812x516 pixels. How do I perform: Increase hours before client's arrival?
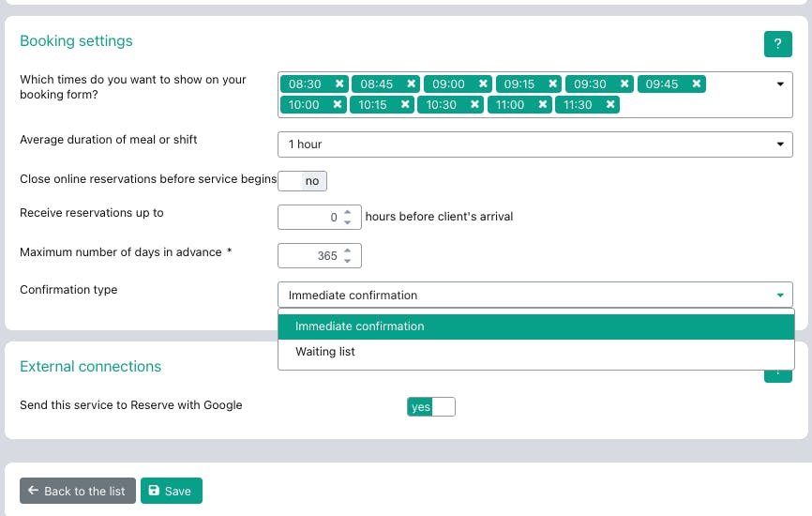(x=348, y=212)
